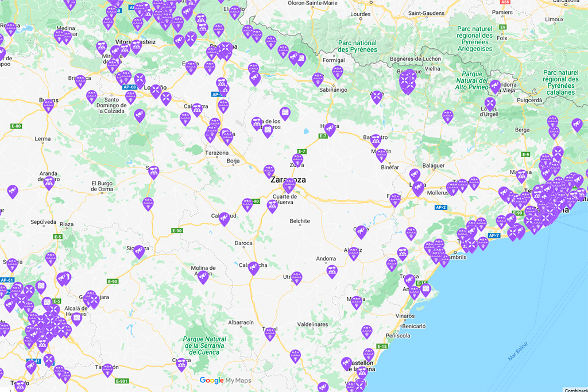This screenshot has width=588, height=392.
Task: Open the megaphone marker at Calamocha
Action: click(x=254, y=269)
